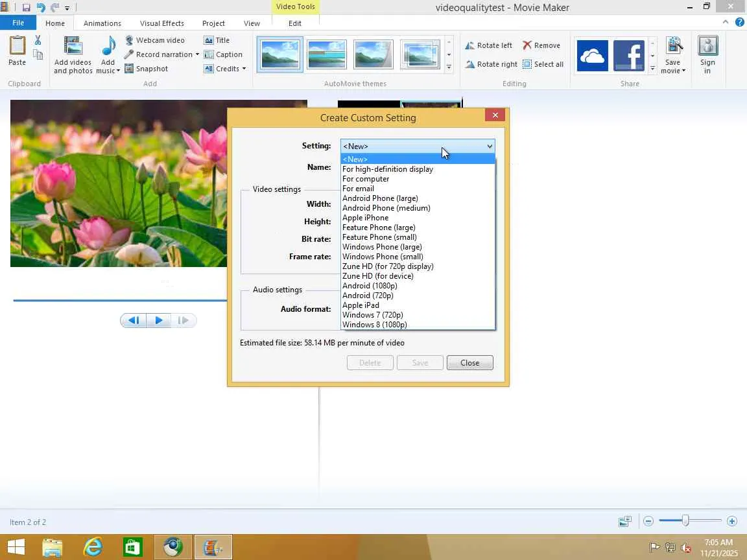Add a Title to the movie
The width and height of the screenshot is (747, 560).
coord(217,40)
